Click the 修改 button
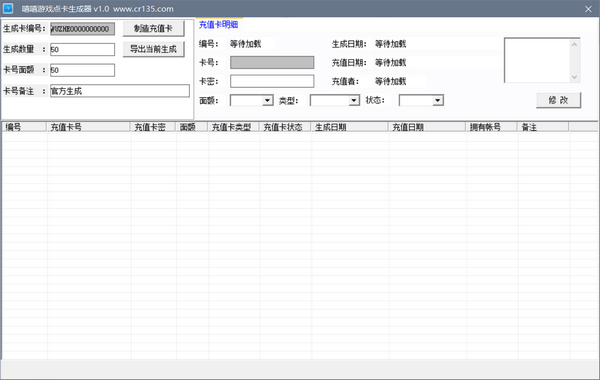This screenshot has height=380, width=600. tap(558, 100)
